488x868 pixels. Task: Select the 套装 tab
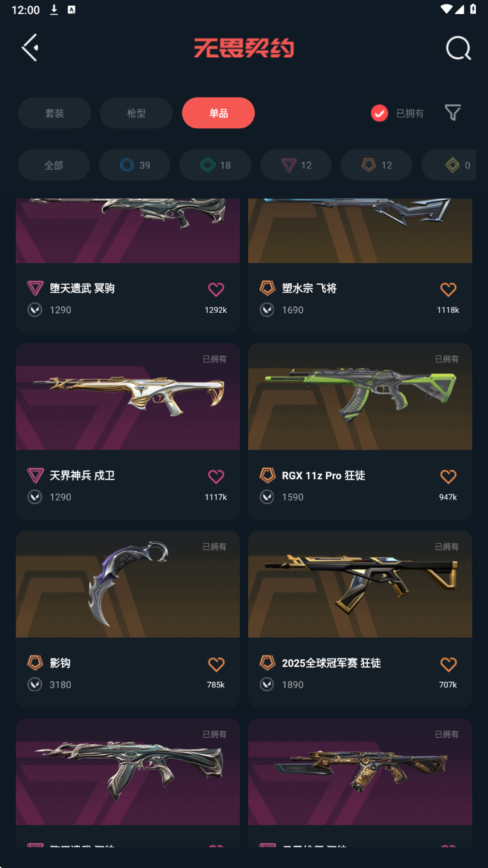click(x=54, y=113)
